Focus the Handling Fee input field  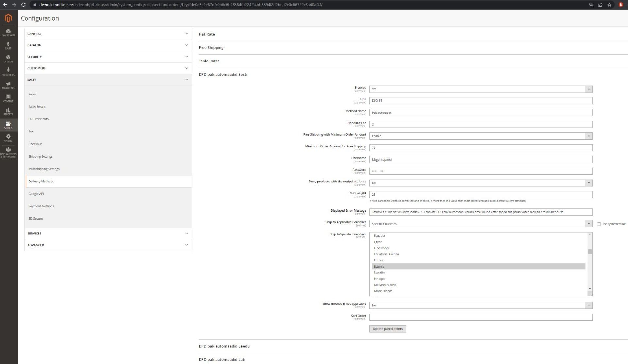(x=481, y=124)
